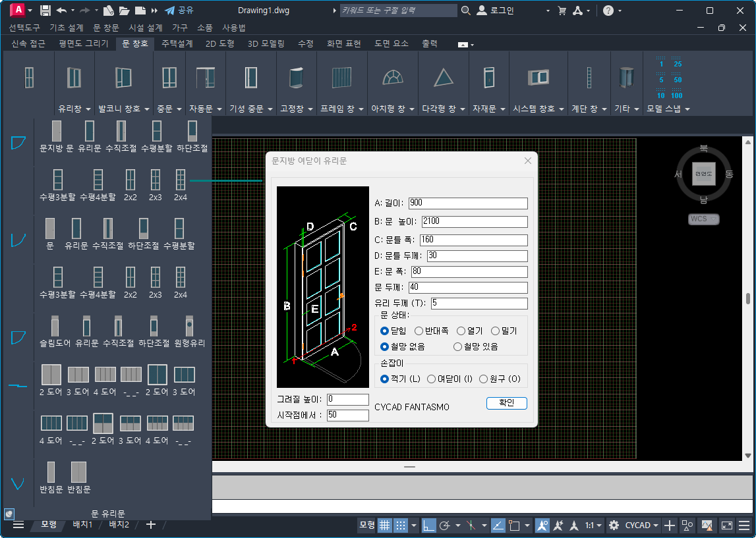Click the B: 문 높이 input field
756x538 pixels.
(x=475, y=221)
